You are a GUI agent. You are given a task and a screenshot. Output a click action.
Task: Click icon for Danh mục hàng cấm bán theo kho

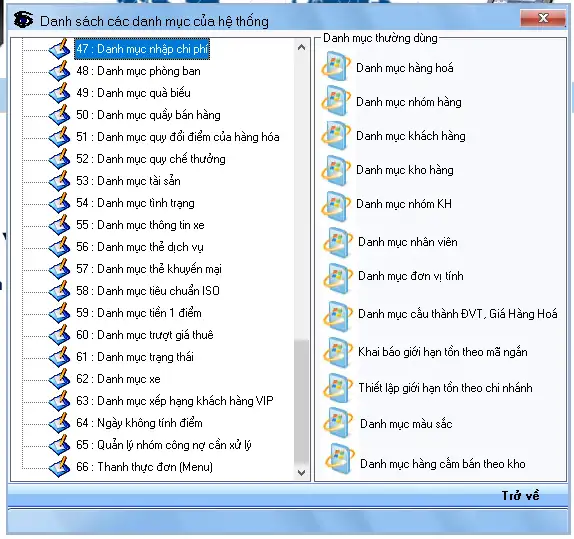point(339,458)
